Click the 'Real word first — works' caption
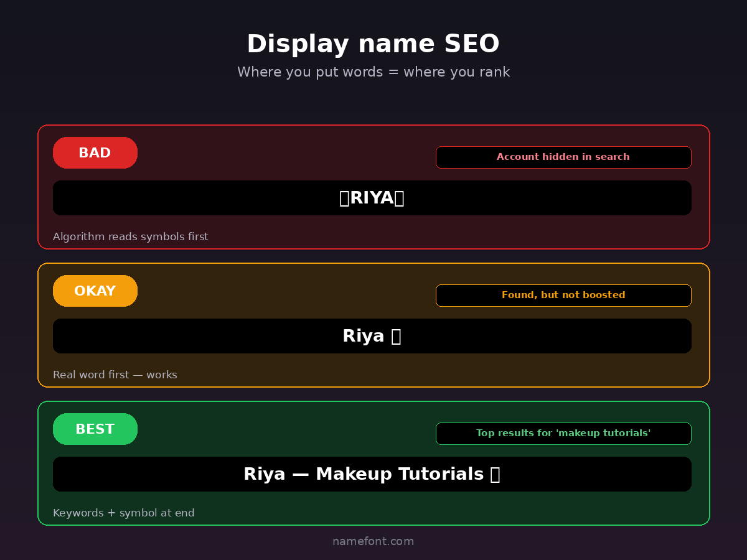The image size is (747, 560). click(115, 375)
